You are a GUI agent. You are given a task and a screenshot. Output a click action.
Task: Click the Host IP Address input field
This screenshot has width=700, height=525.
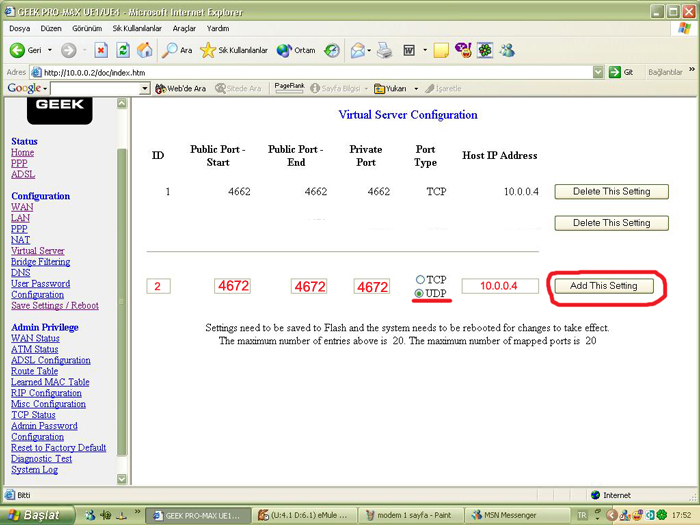[x=500, y=286]
